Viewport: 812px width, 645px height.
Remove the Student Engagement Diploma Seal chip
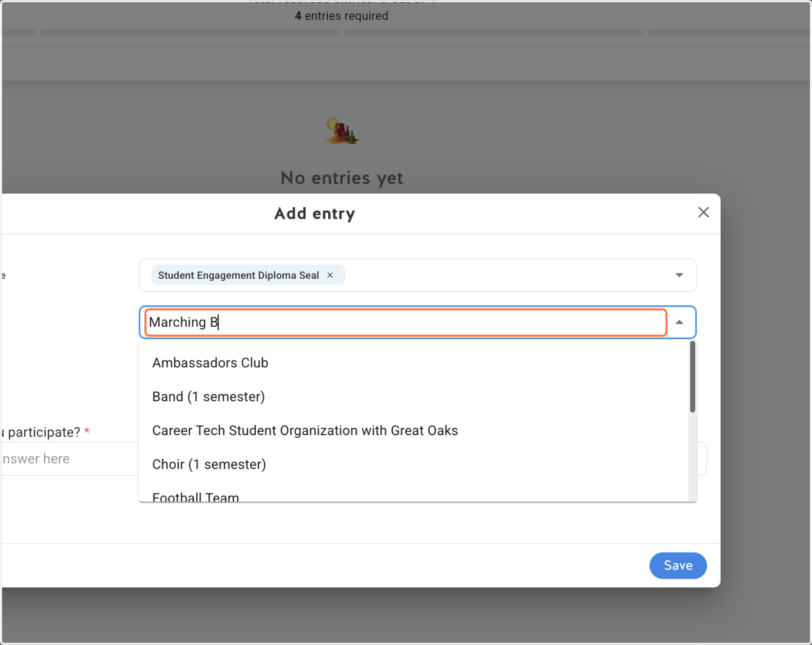pyautogui.click(x=330, y=275)
